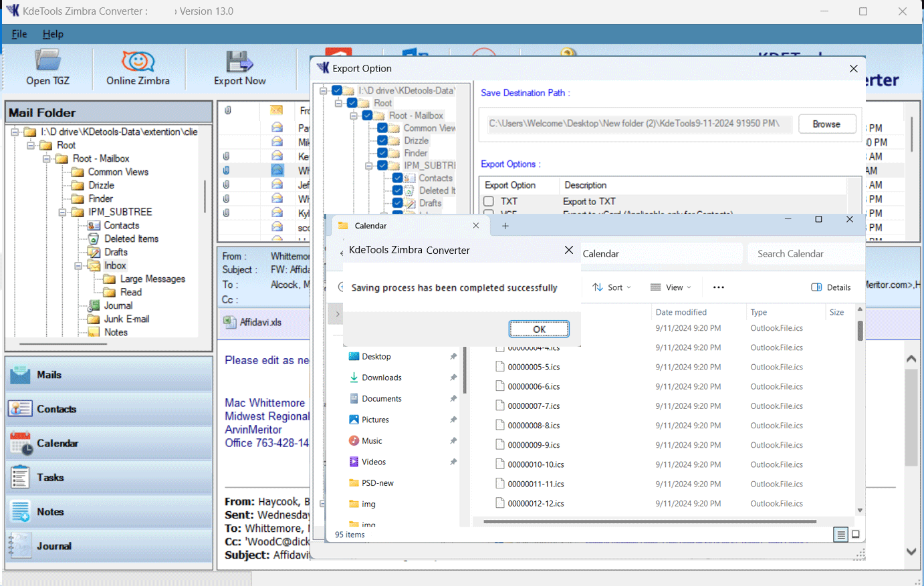Select the Notes panel icon
The height and width of the screenshot is (586, 924).
click(x=20, y=512)
